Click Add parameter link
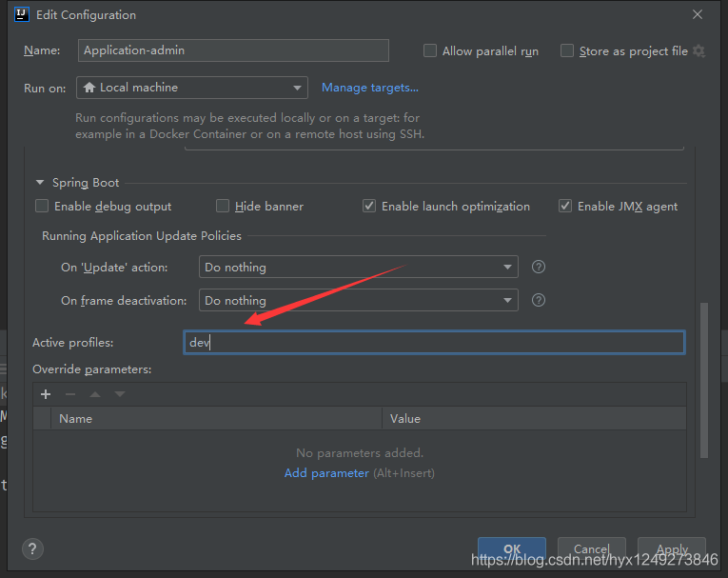 click(326, 473)
